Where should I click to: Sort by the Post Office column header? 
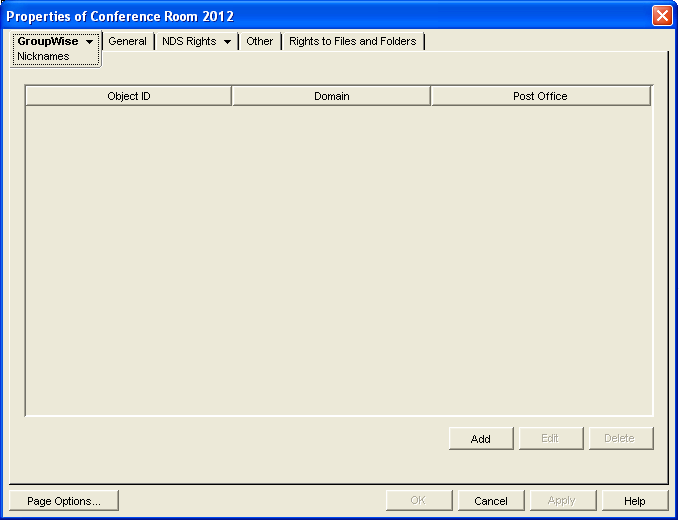(x=540, y=96)
